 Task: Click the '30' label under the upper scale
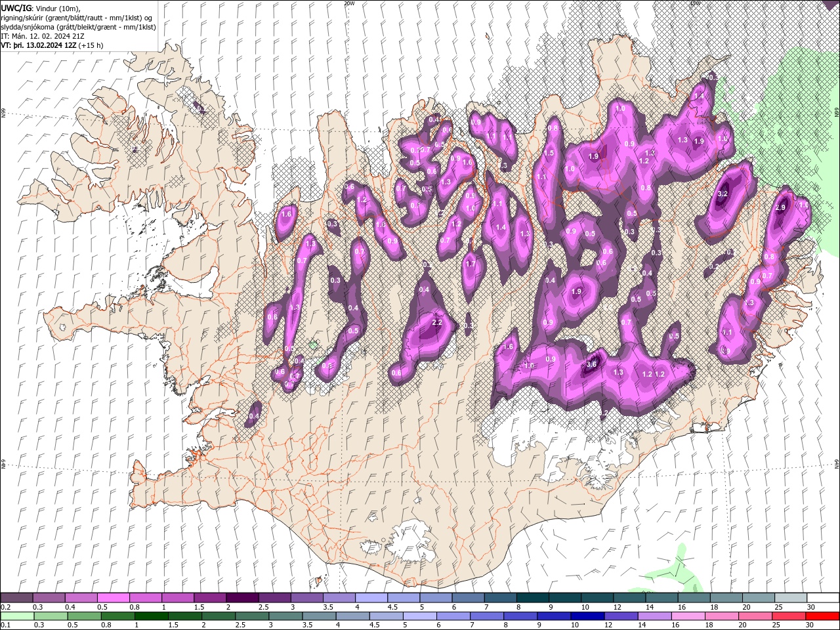tap(810, 607)
